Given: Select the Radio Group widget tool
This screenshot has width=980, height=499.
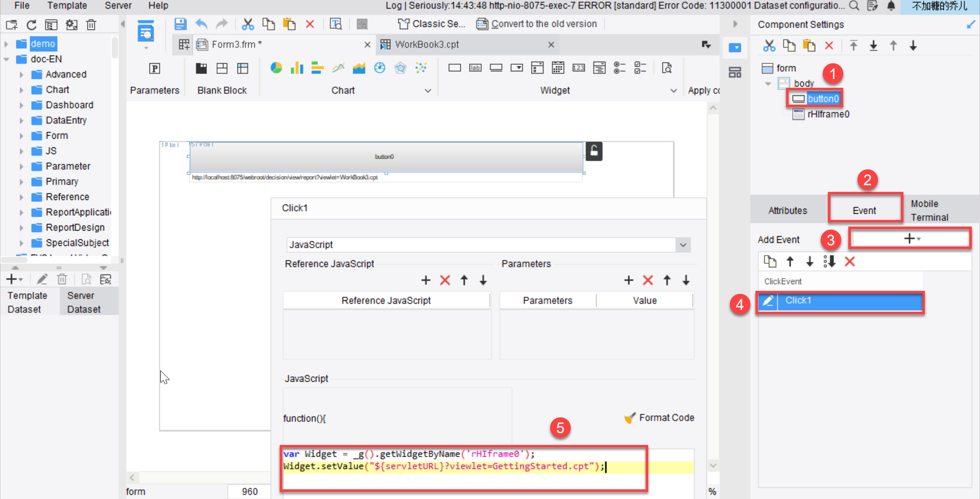Looking at the screenshot, I should point(620,68).
